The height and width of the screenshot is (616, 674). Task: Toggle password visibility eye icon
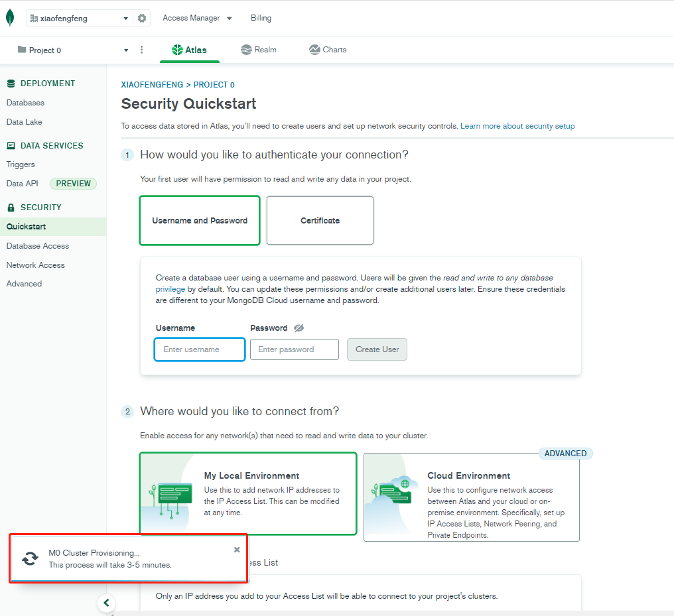(299, 328)
